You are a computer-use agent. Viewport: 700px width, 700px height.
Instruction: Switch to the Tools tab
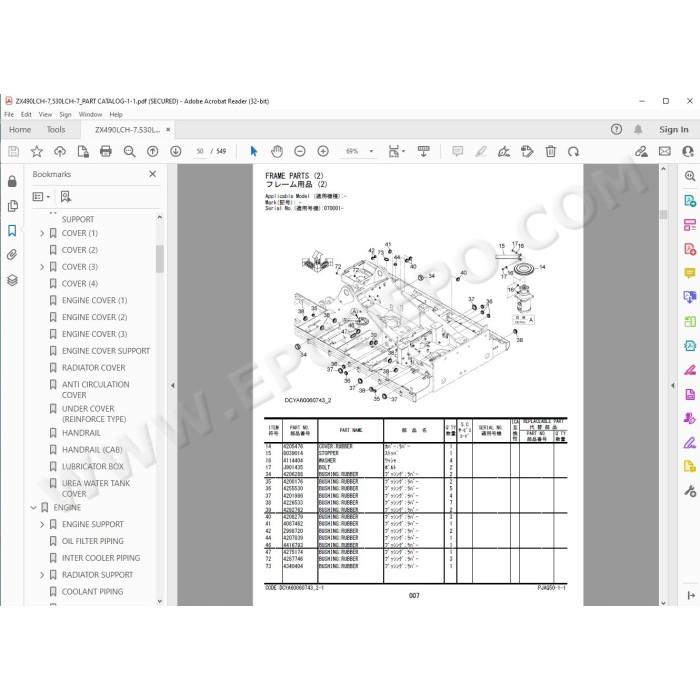pos(56,129)
